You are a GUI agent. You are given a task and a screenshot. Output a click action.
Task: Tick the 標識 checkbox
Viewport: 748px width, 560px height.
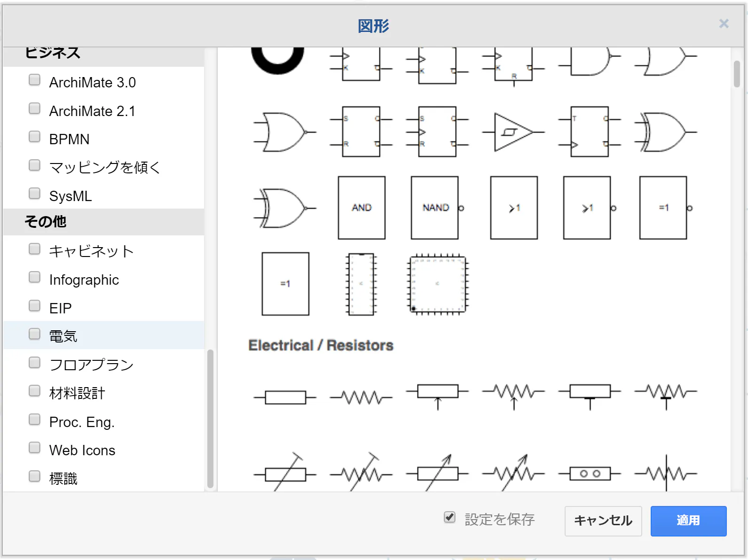[34, 476]
